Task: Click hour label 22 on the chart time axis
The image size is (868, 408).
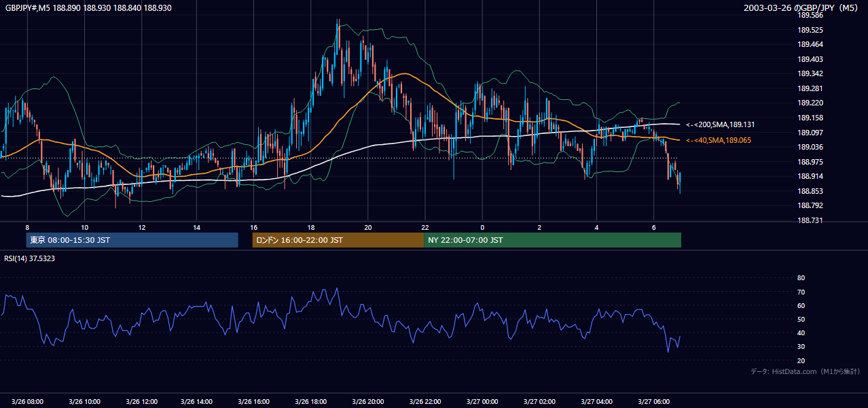Action: pyautogui.click(x=424, y=227)
